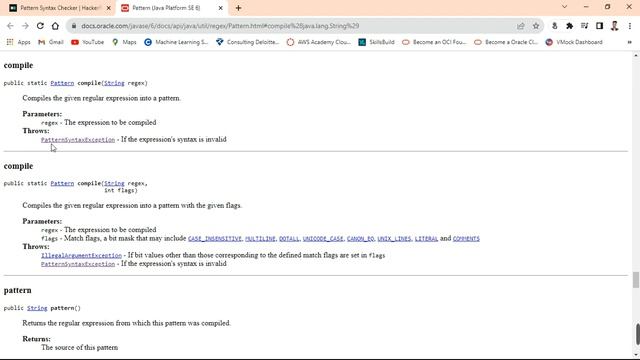Open the VMock Dashboard bookmark

[574, 42]
